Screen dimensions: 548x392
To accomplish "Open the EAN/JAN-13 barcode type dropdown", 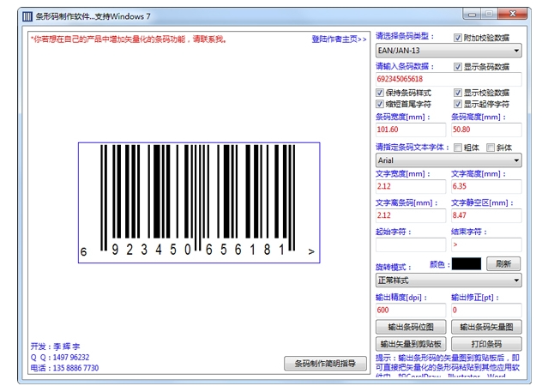I will click(449, 51).
